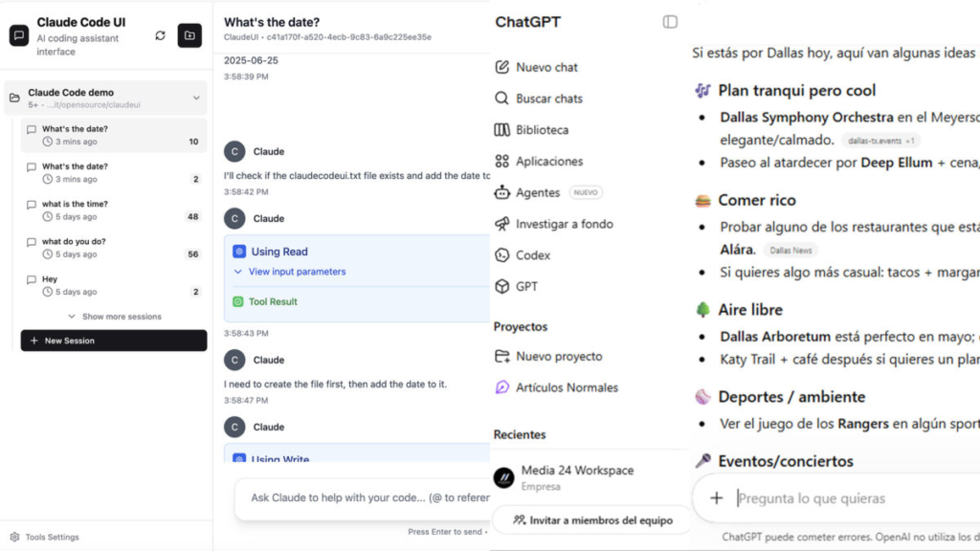Toggle the ChatGPT sidebar panel icon
Image resolution: width=980 pixels, height=551 pixels.
[670, 22]
